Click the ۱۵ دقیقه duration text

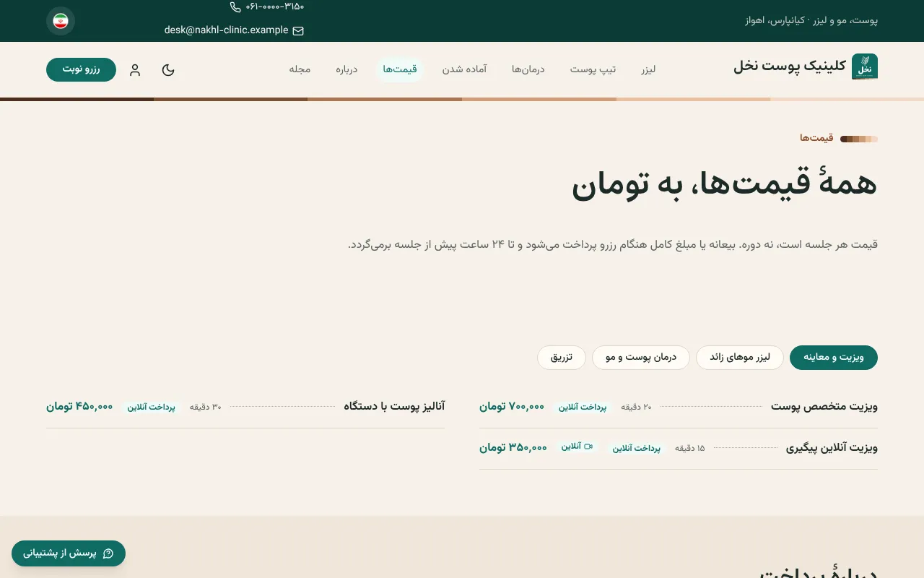(x=689, y=449)
